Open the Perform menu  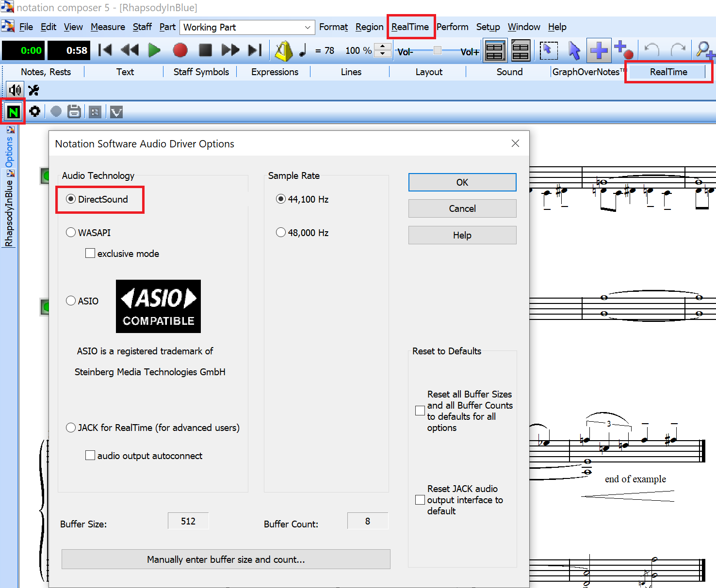click(452, 27)
